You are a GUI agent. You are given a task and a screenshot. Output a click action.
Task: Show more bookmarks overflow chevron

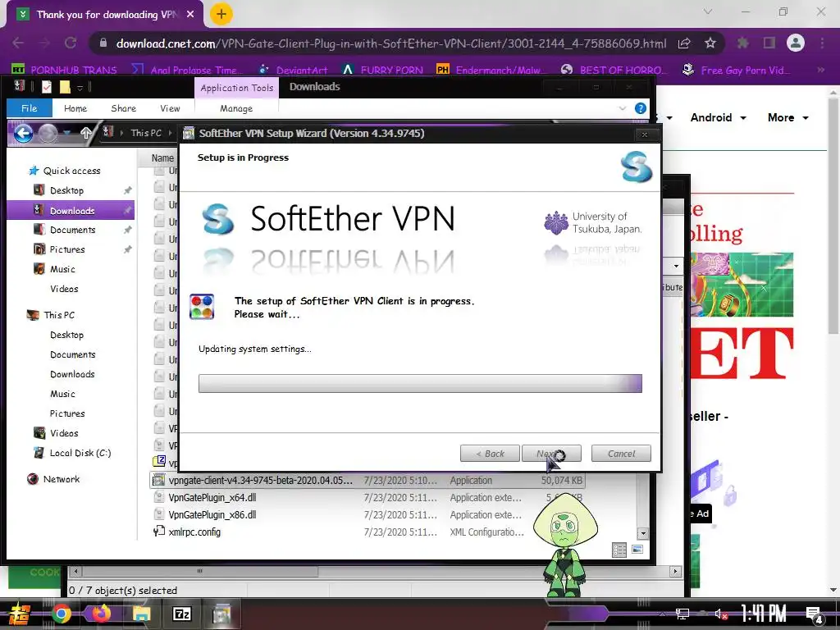(x=820, y=70)
